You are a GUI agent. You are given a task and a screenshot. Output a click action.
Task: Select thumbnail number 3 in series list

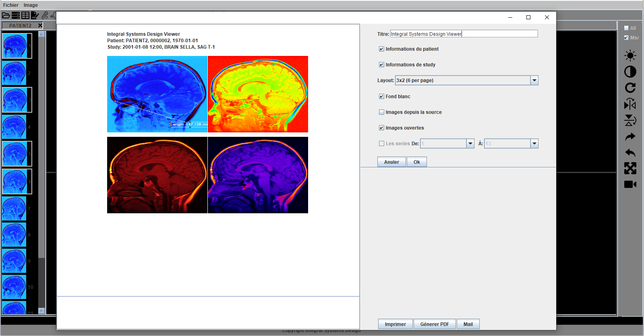point(15,100)
